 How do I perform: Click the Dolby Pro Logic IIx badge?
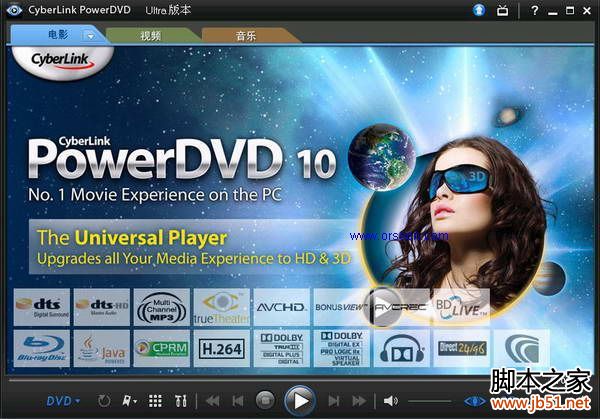[x=342, y=348]
